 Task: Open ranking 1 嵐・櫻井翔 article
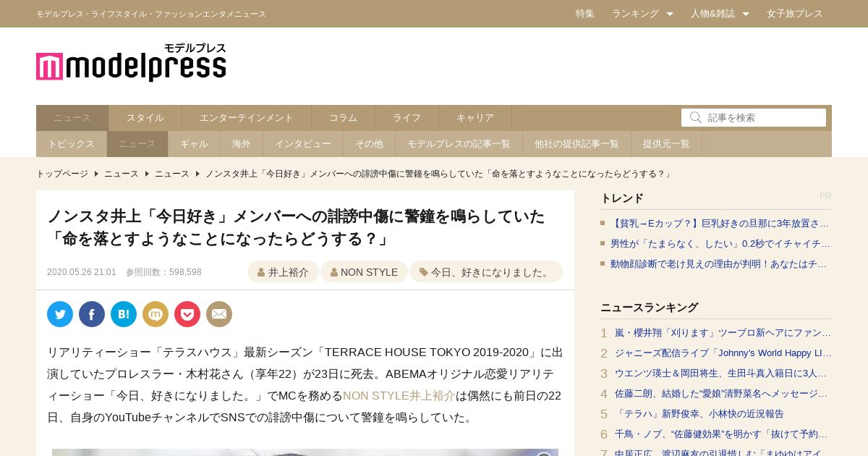click(x=723, y=333)
